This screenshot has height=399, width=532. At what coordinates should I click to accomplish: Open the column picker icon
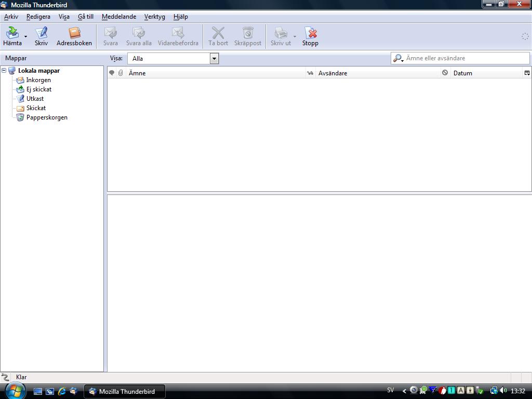(x=527, y=73)
